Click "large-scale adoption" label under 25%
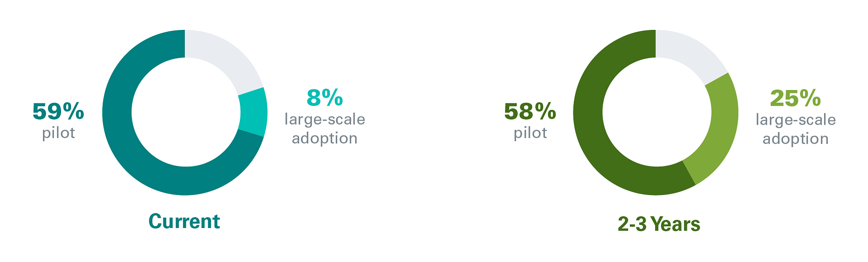Viewport: 868px width, 262px height. pos(796,129)
